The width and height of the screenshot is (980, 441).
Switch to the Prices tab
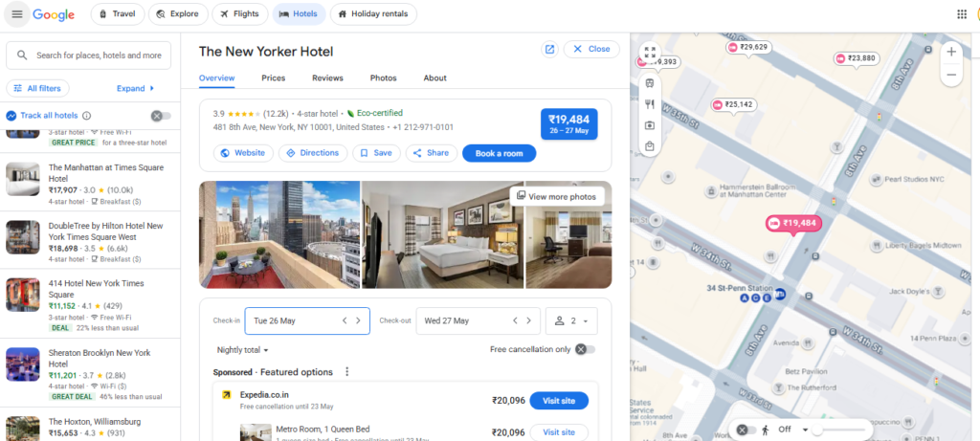(273, 78)
